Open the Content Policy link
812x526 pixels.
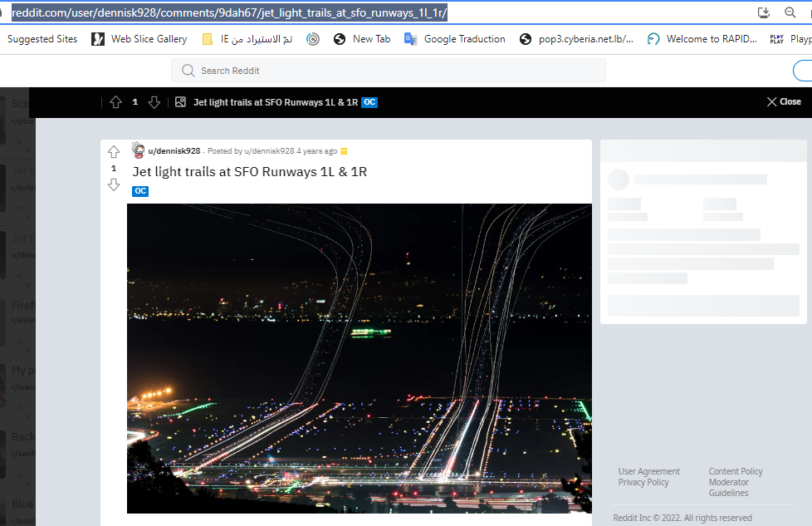click(x=736, y=471)
